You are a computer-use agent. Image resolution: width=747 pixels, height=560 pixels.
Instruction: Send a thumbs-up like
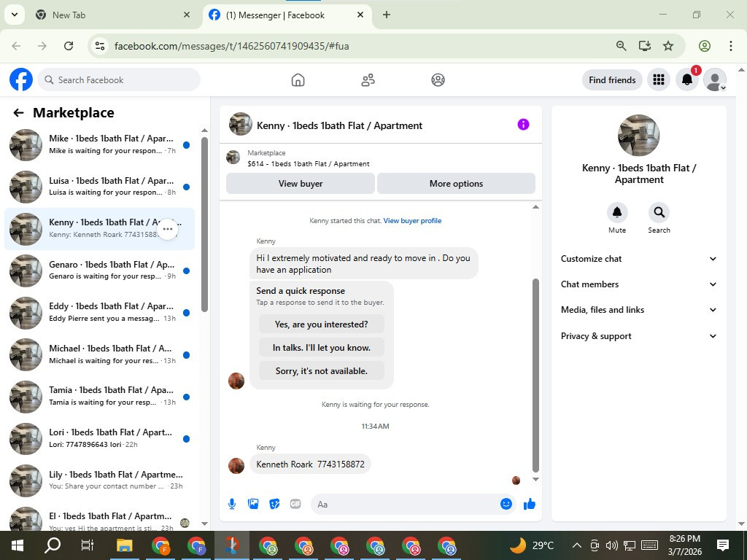coord(530,504)
